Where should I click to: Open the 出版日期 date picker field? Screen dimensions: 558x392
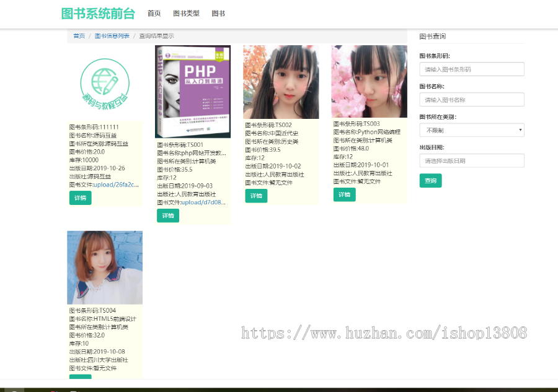(x=472, y=160)
